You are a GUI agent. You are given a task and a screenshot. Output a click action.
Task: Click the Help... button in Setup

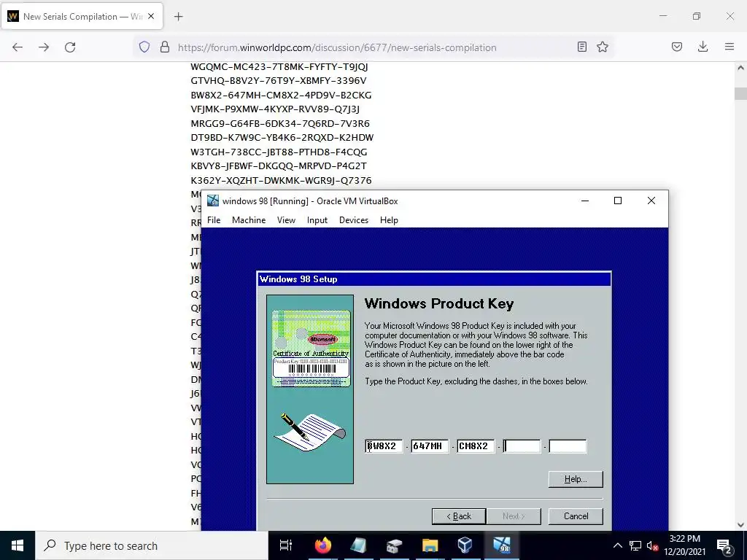pyautogui.click(x=576, y=479)
